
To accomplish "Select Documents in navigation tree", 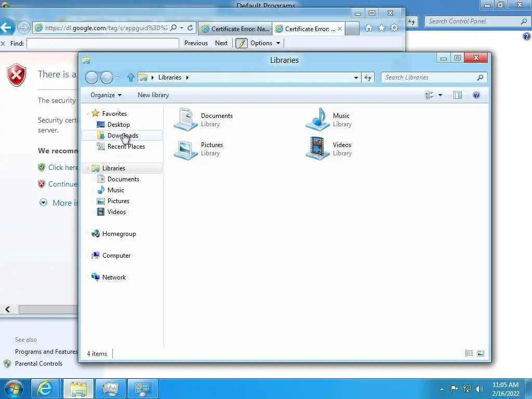I will click(123, 179).
